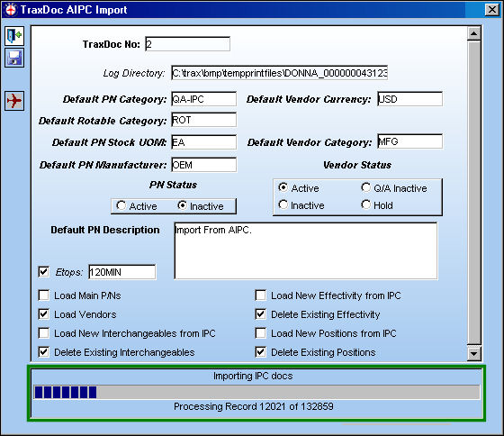Close the TraxDoc AIPC Import window

[x=492, y=10]
